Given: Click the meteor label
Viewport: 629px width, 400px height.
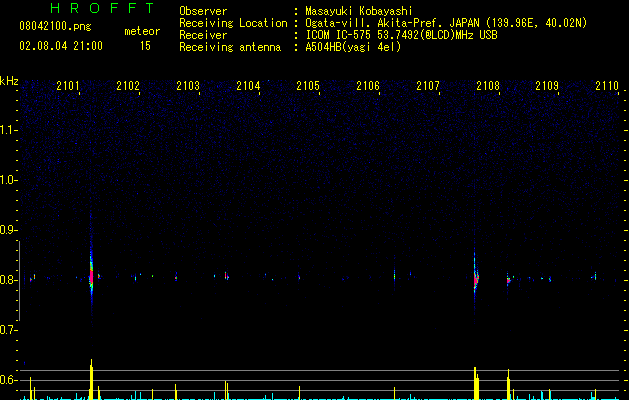Looking at the screenshot, I should point(142,31).
